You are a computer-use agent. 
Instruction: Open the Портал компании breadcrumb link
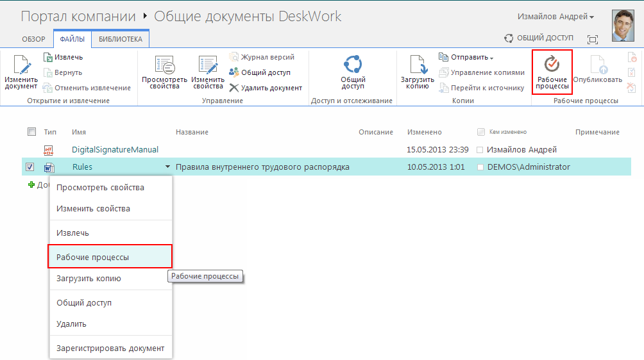[x=78, y=17]
